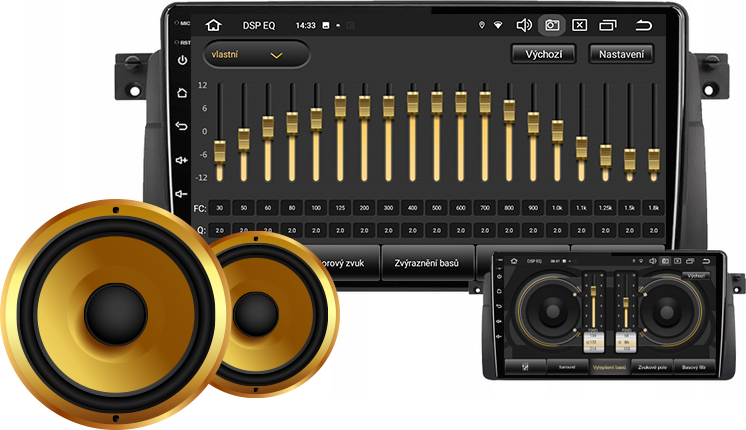Select the FC value 1.25k cell
The height and width of the screenshot is (430, 746).
click(605, 208)
